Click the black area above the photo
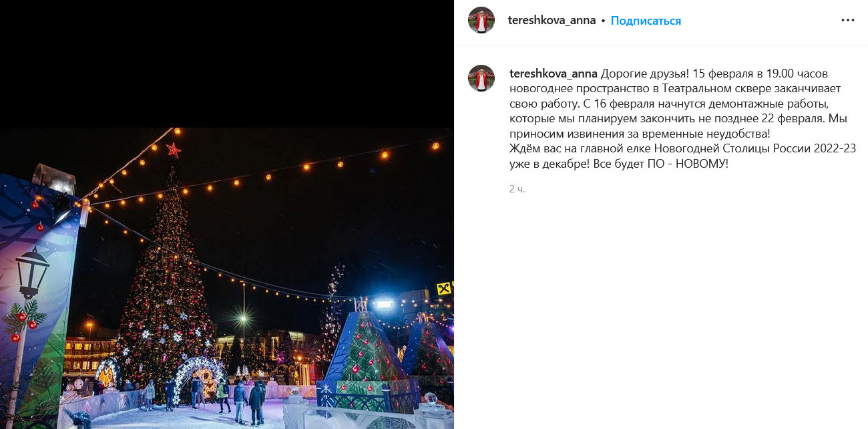The width and height of the screenshot is (868, 429). click(227, 63)
